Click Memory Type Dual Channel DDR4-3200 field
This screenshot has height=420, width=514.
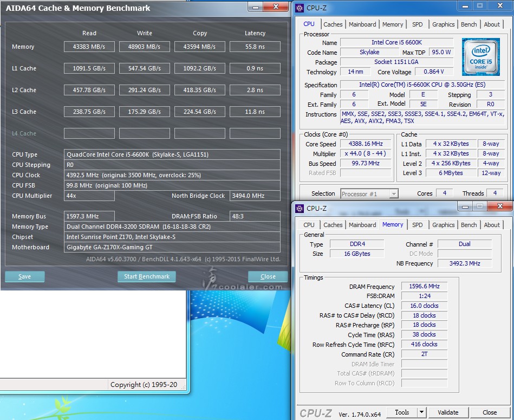pos(172,227)
